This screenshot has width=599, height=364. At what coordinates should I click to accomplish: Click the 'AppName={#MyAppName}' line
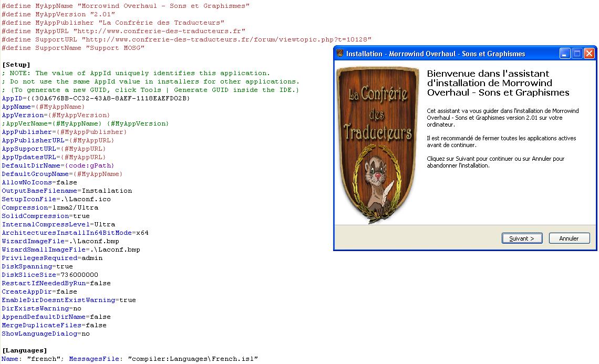click(43, 107)
